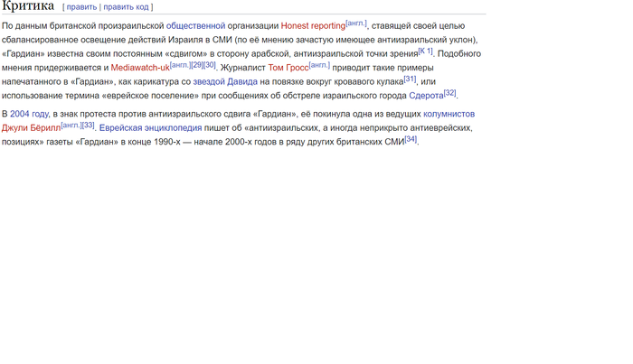Click the [англ.] superscript after Том Гросс
This screenshot has height=364, width=633.
pyautogui.click(x=319, y=64)
